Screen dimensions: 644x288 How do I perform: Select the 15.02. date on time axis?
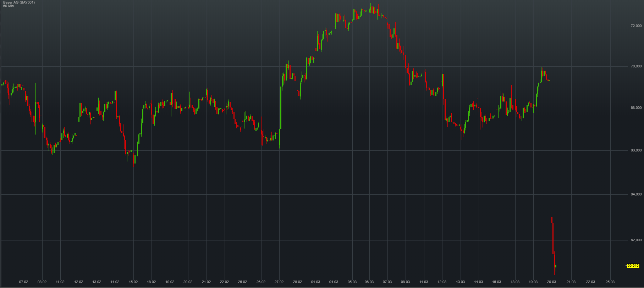tap(133, 282)
